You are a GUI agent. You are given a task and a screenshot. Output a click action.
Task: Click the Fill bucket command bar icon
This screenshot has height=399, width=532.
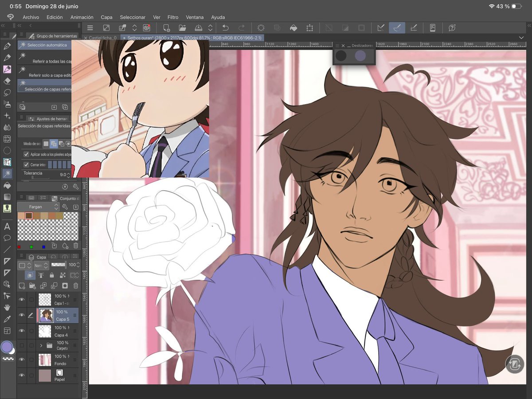coord(293,28)
